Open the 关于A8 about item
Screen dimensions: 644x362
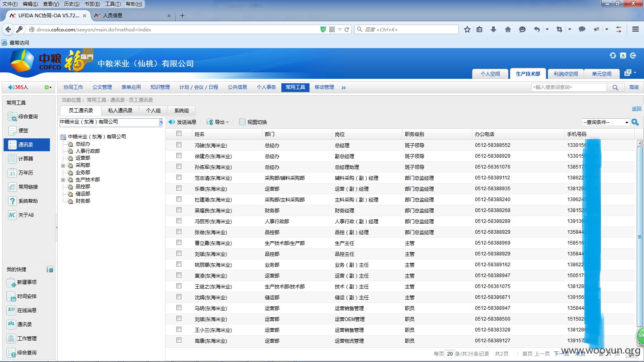[x=21, y=215]
